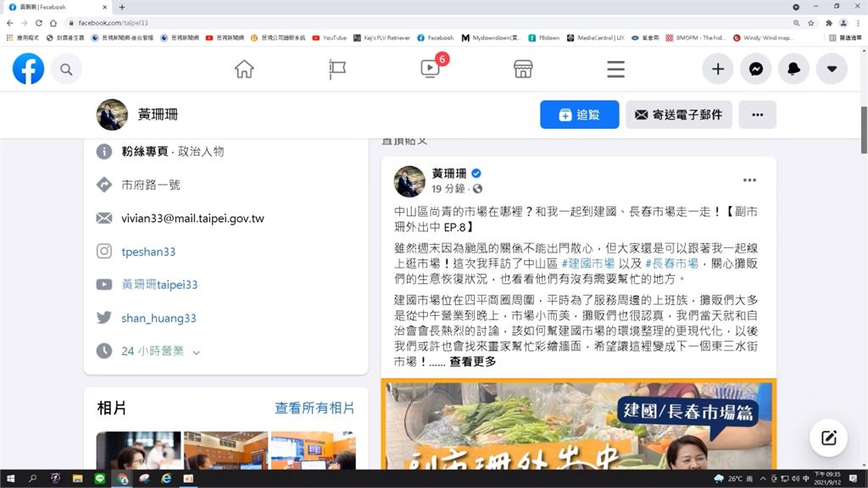868x488 pixels.
Task: Click the public globe privacy icon
Action: tap(478, 189)
